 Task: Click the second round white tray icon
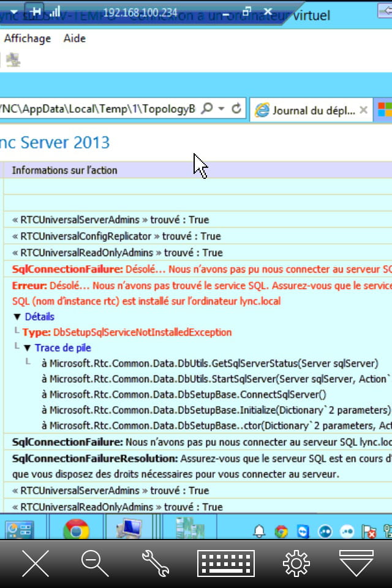click(x=347, y=532)
